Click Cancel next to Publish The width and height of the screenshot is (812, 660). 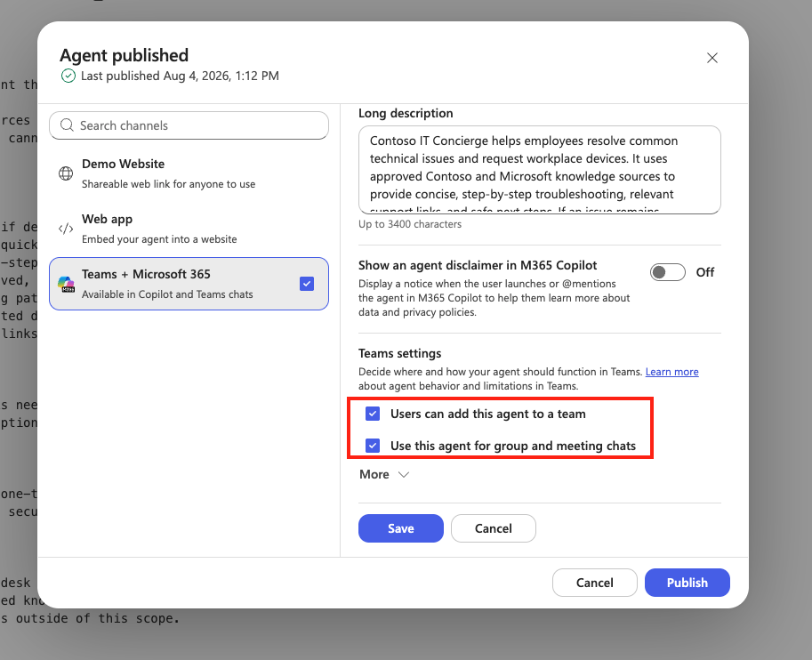click(594, 583)
